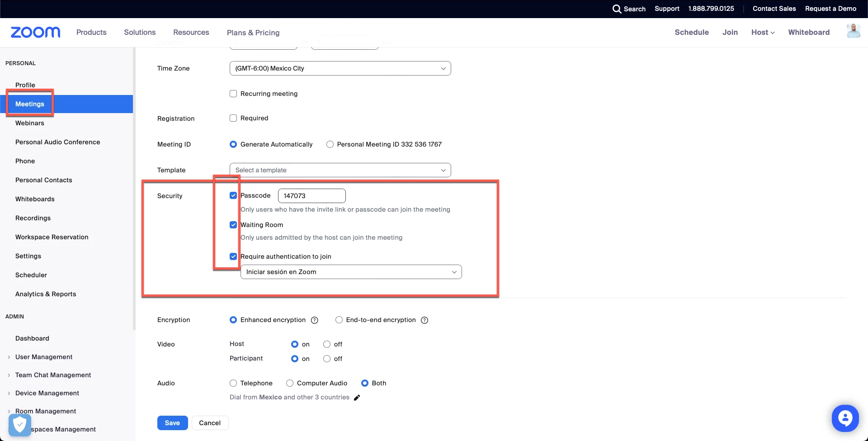
Task: Click the help icon next to End-to-end encryption
Action: (425, 320)
